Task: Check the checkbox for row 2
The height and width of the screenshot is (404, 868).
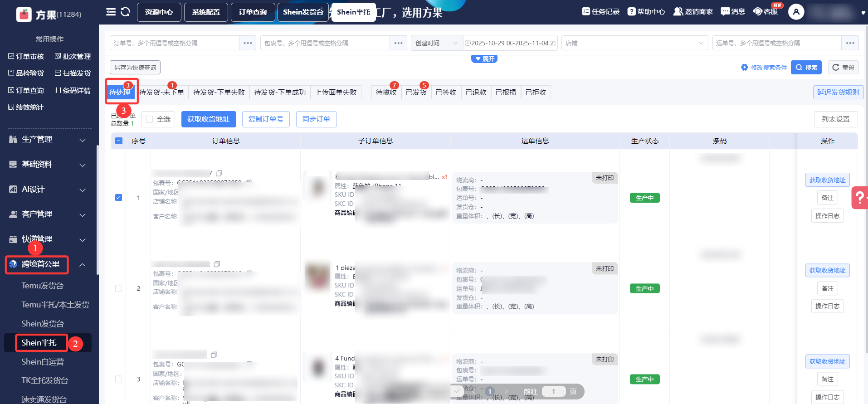Action: (x=118, y=288)
